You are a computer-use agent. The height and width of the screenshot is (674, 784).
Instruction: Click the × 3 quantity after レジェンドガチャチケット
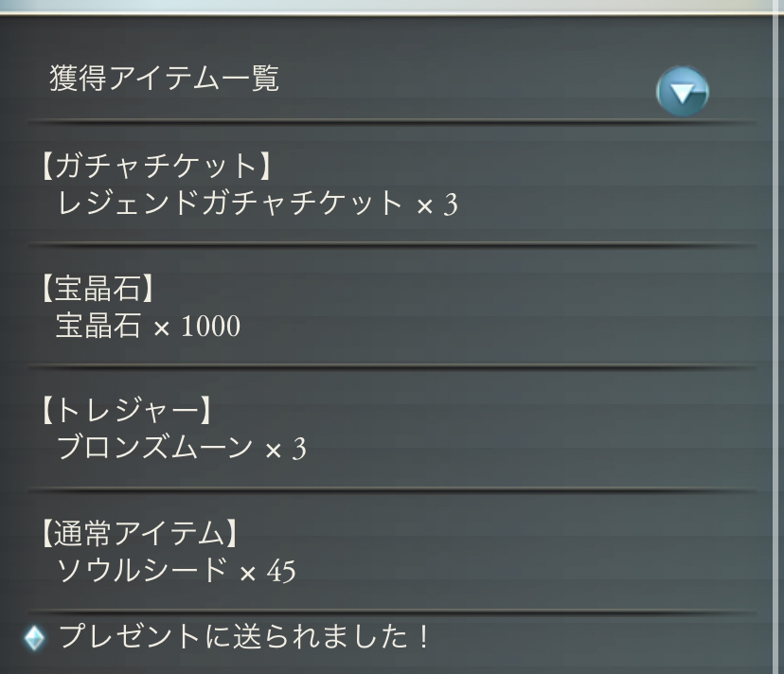click(437, 204)
